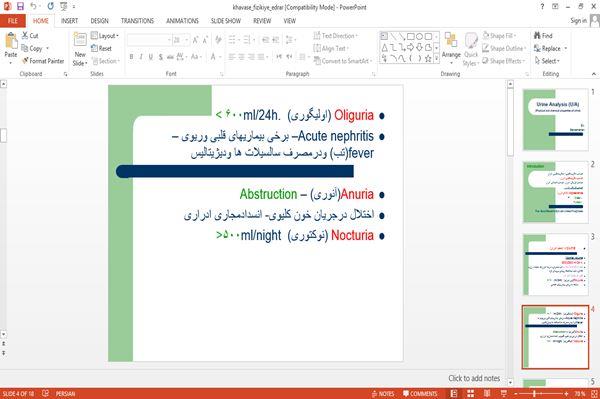This screenshot has height=399, width=600.
Task: Open the font name combo box
Action: point(149,40)
